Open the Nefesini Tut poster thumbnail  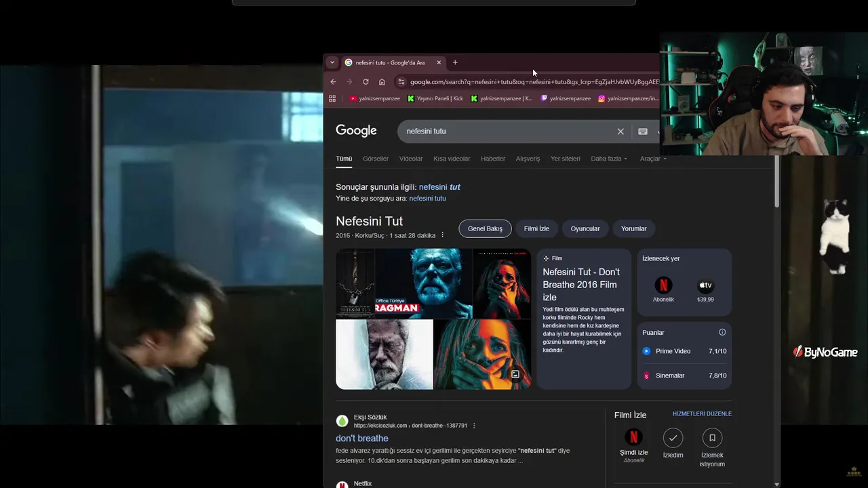355,283
